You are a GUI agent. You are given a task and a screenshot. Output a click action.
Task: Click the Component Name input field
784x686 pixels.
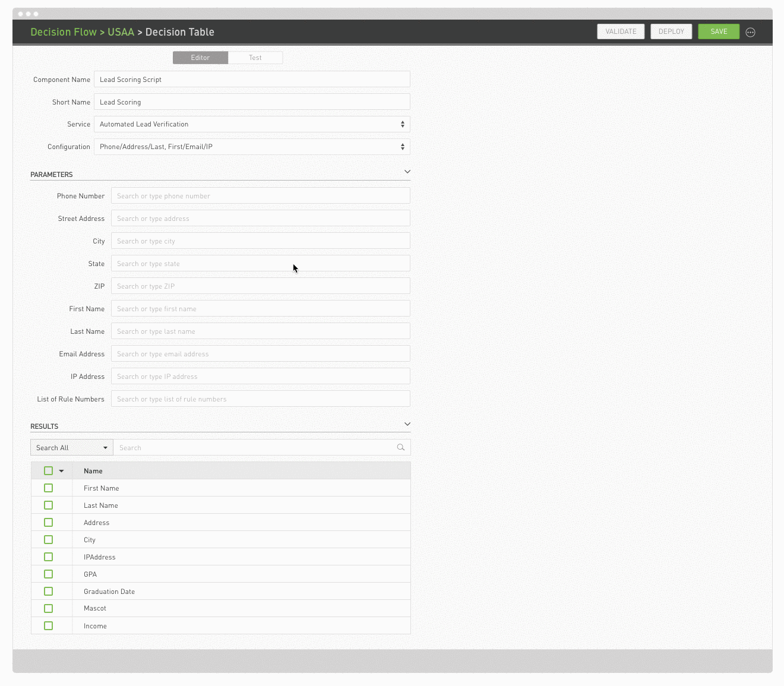tap(252, 79)
